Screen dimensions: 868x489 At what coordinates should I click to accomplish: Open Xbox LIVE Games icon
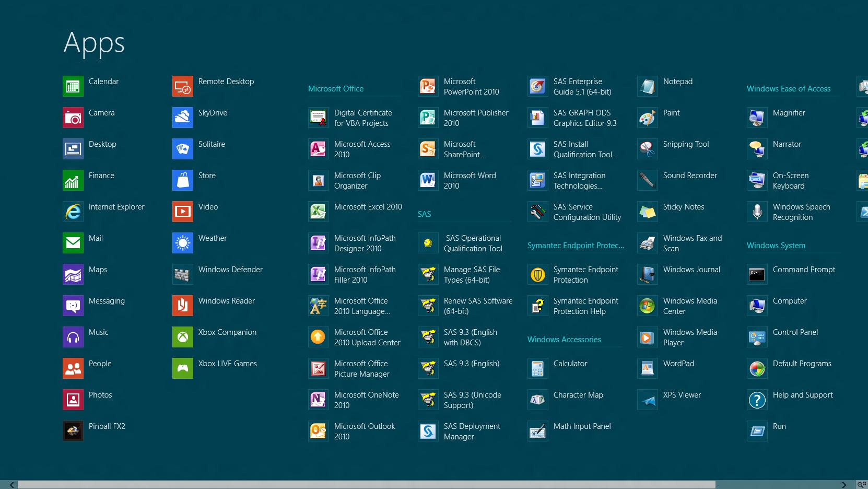[183, 368]
